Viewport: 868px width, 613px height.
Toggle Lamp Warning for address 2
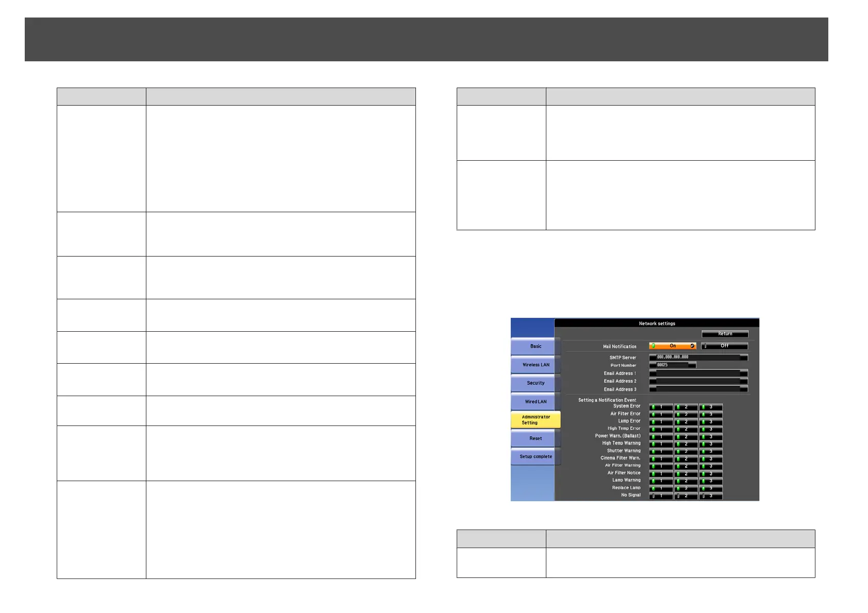[x=686, y=481]
